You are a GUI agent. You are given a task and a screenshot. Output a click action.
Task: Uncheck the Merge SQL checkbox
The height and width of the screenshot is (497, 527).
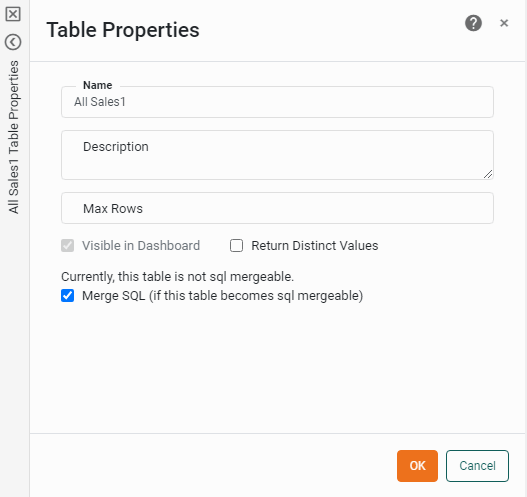pos(68,296)
